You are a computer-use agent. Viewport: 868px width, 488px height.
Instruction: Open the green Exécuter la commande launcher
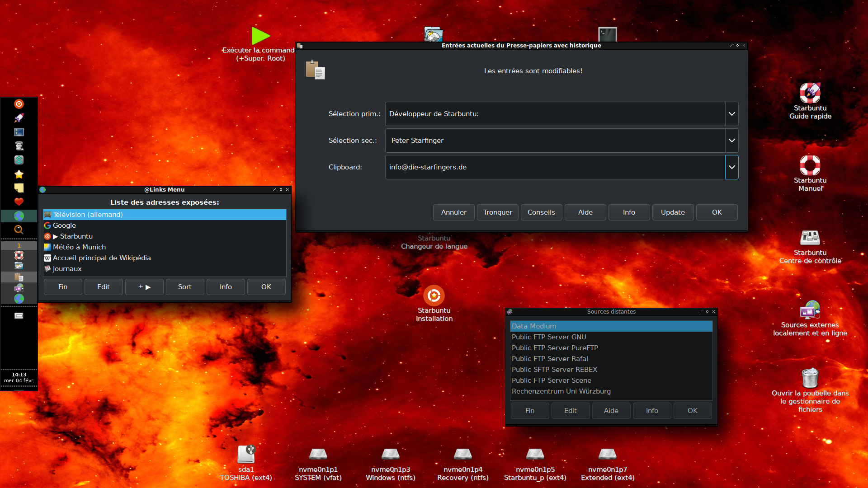(x=260, y=36)
